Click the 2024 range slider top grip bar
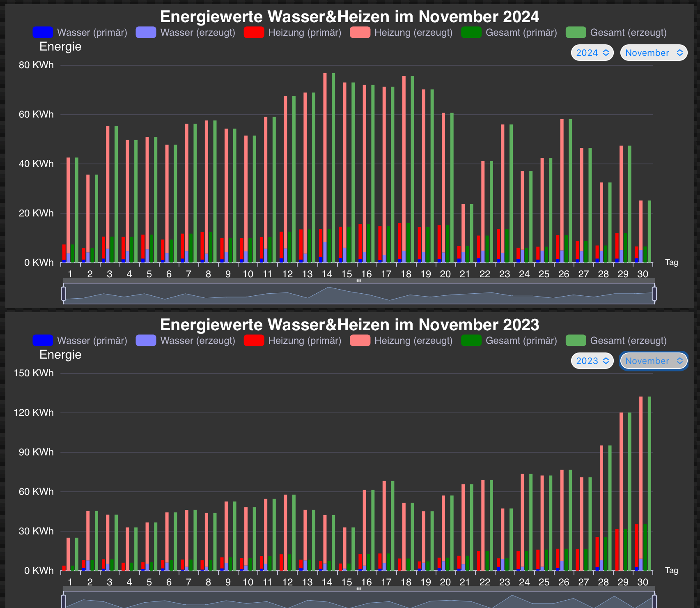This screenshot has height=608, width=700. 359,281
